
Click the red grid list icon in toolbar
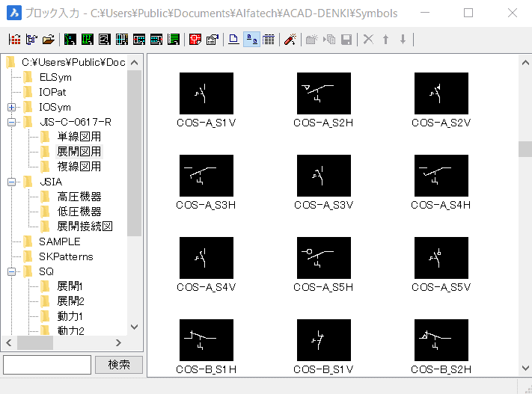click(x=14, y=40)
